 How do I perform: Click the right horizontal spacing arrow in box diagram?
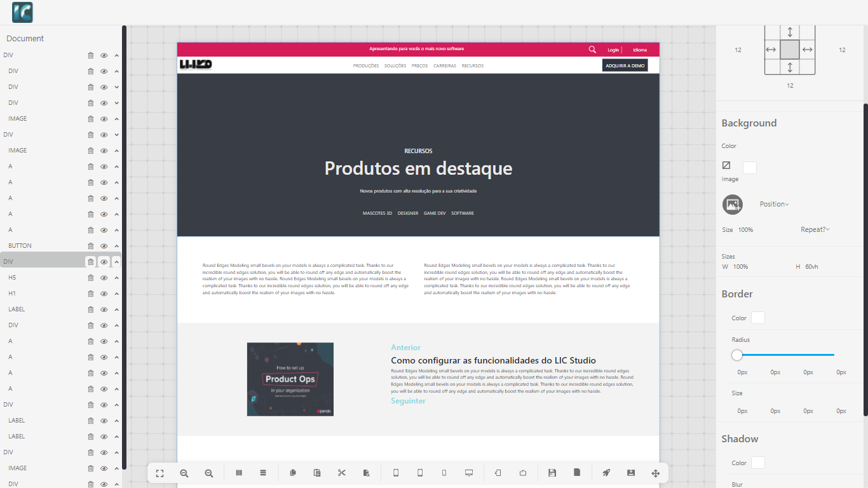pyautogui.click(x=808, y=50)
